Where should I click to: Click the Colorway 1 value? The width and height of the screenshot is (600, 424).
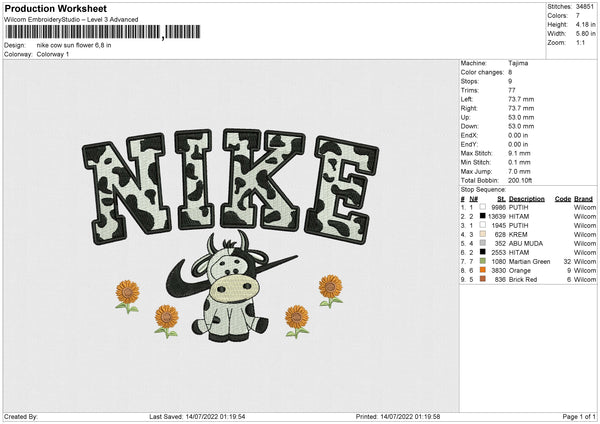tap(53, 54)
